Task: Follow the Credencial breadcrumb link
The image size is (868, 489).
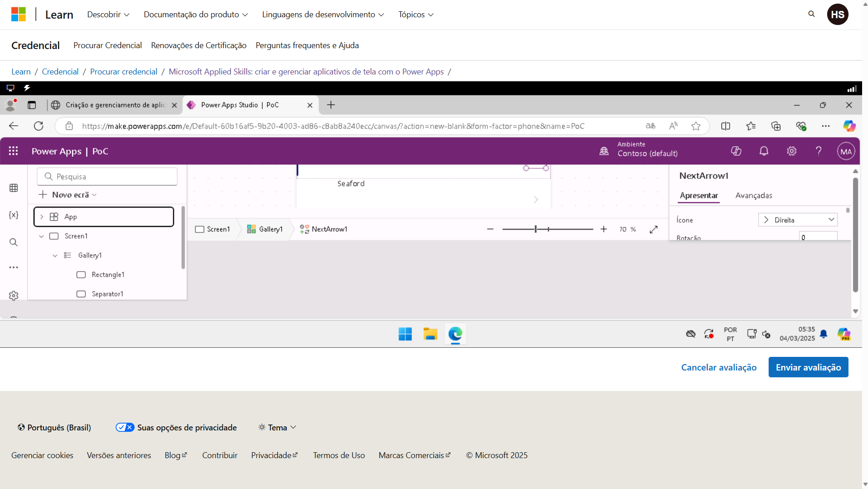Action: (x=60, y=72)
